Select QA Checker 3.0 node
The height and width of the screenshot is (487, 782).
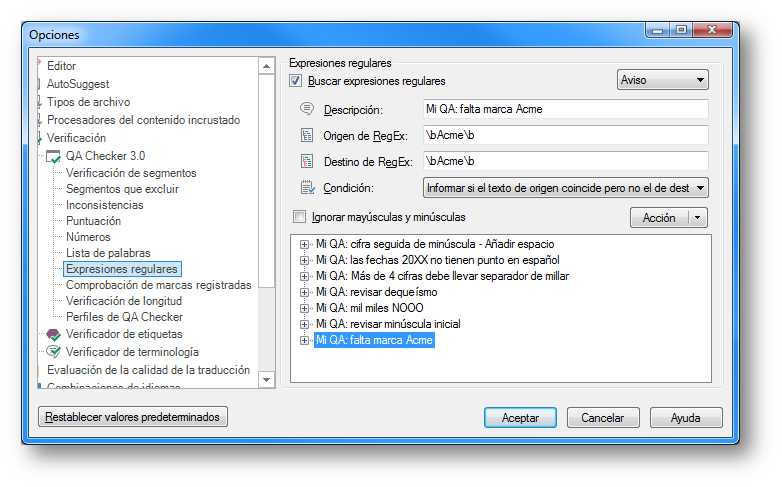[x=105, y=156]
